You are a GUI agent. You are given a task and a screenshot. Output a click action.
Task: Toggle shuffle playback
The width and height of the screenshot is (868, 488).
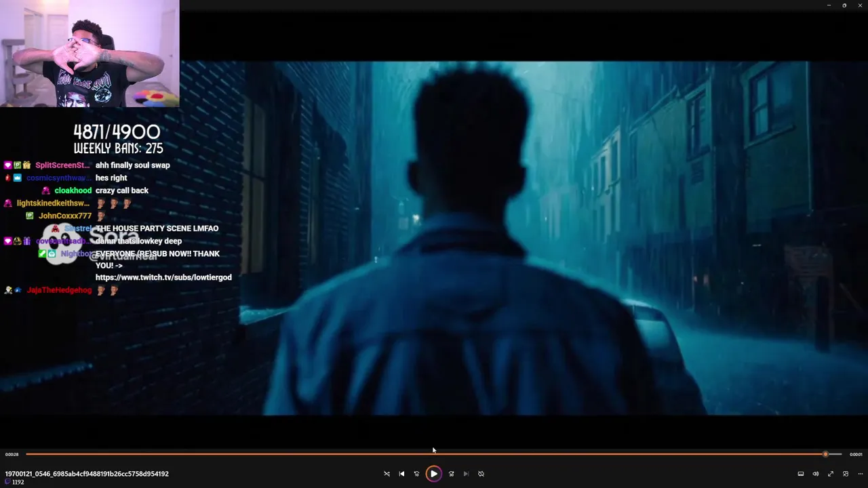point(387,474)
